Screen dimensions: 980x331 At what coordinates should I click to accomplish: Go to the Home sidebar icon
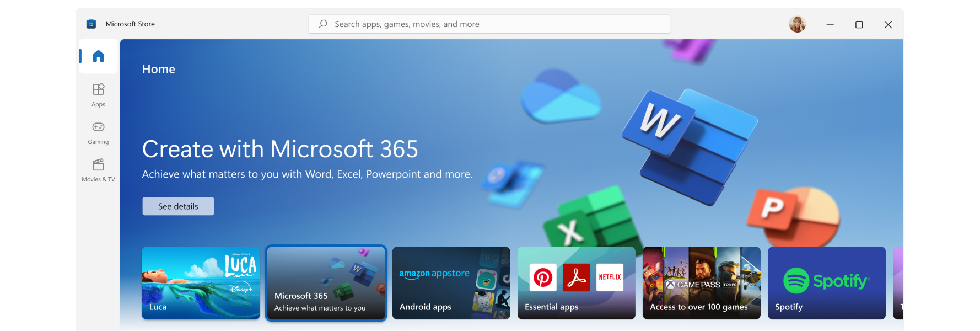pos(98,56)
